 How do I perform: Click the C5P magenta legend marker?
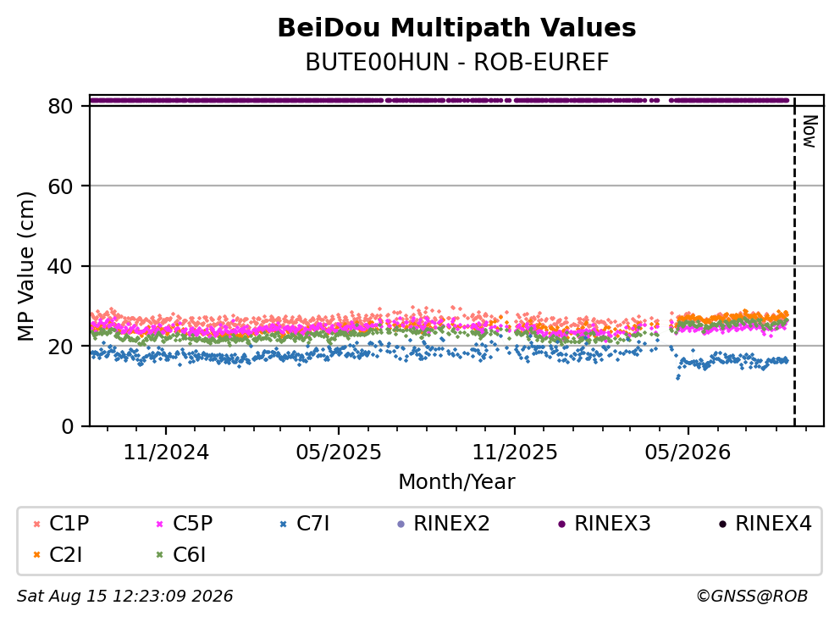[x=160, y=524]
